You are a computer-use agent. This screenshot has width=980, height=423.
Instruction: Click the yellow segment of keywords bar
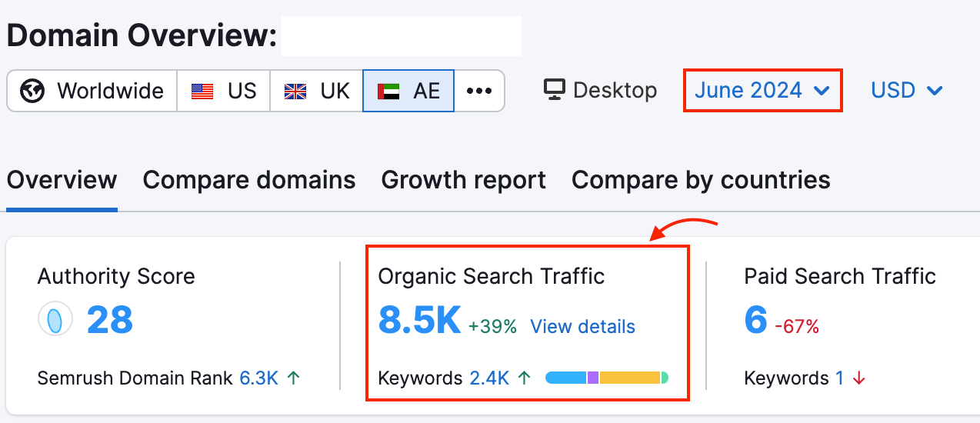[x=629, y=378]
